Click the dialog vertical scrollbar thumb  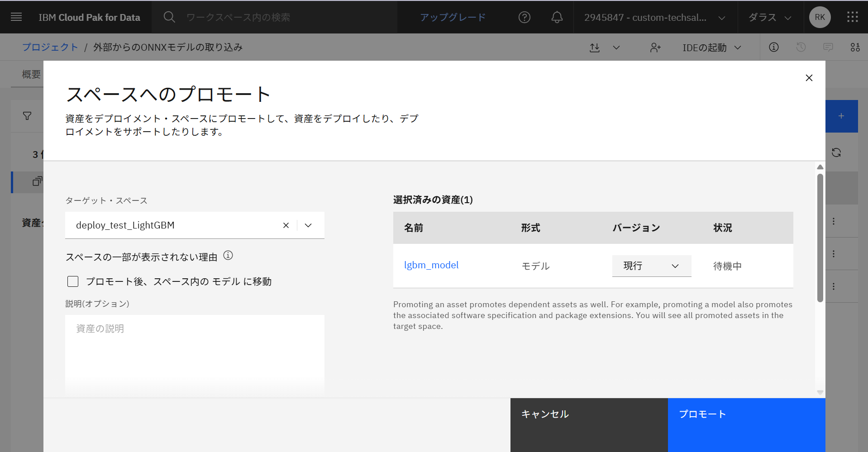(820, 238)
